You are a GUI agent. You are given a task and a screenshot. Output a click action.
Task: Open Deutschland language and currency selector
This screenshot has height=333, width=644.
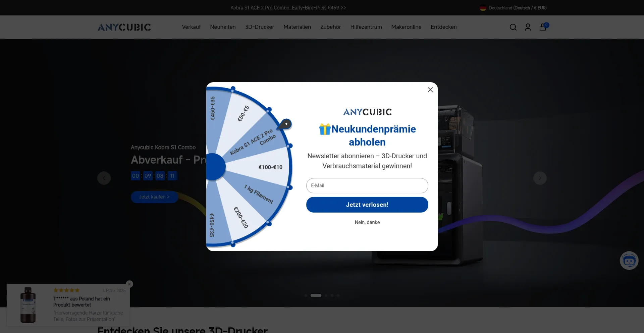[x=513, y=8]
